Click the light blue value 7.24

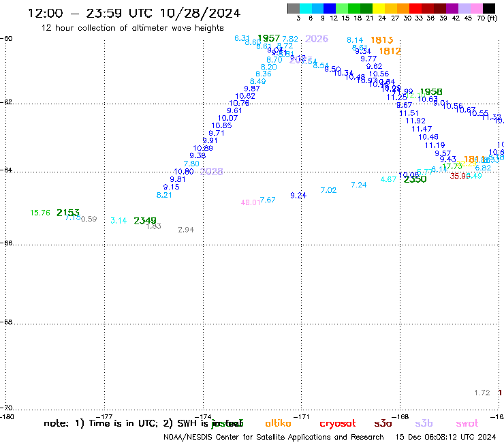click(x=359, y=185)
